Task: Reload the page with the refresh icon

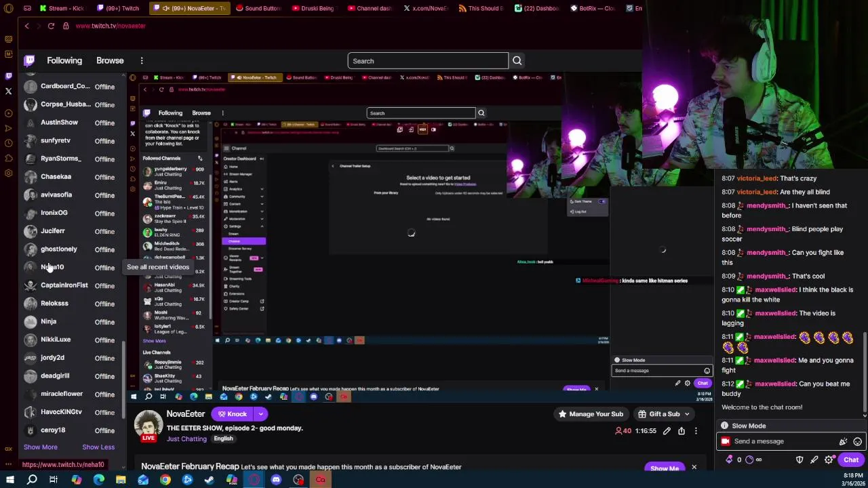Action: 51,26
